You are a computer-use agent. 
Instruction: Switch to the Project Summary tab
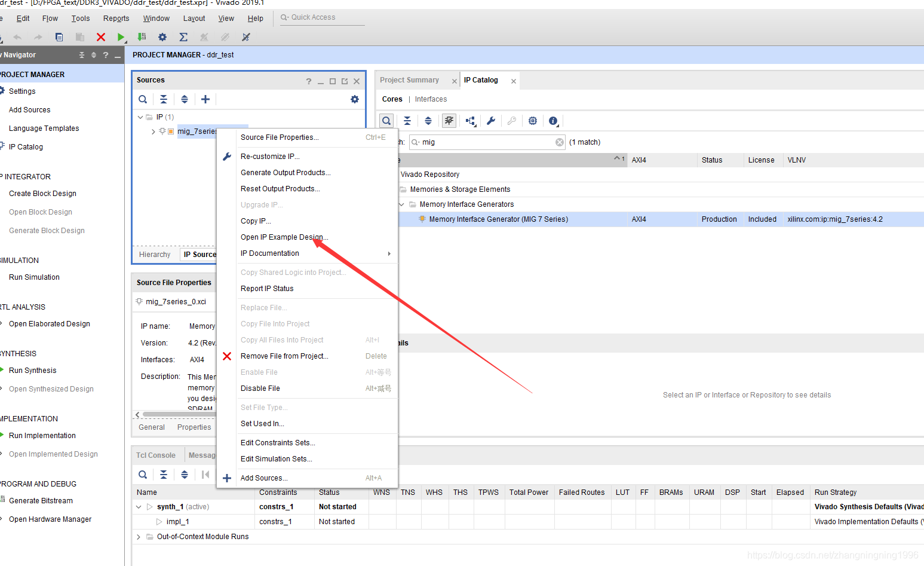409,80
